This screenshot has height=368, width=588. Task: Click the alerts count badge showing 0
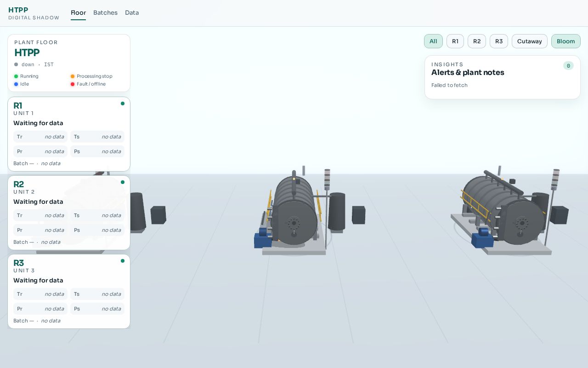[568, 66]
